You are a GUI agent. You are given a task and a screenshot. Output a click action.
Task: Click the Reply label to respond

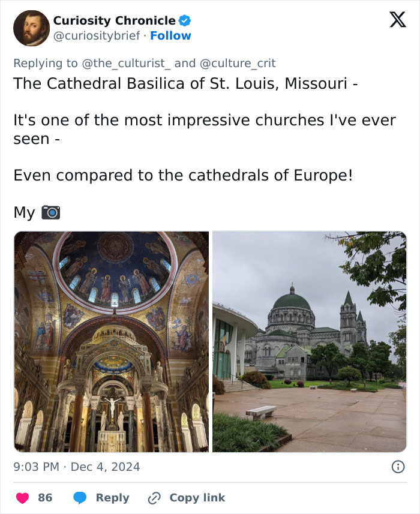click(112, 498)
